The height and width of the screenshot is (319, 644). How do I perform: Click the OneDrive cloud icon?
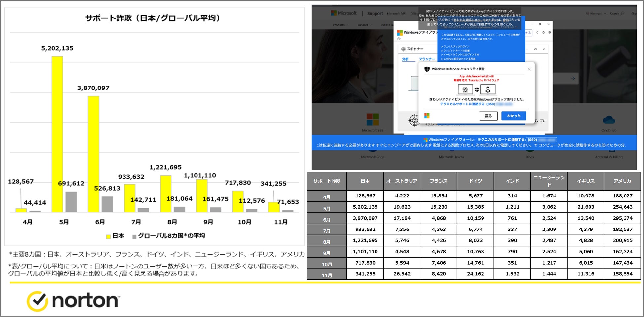click(x=609, y=120)
